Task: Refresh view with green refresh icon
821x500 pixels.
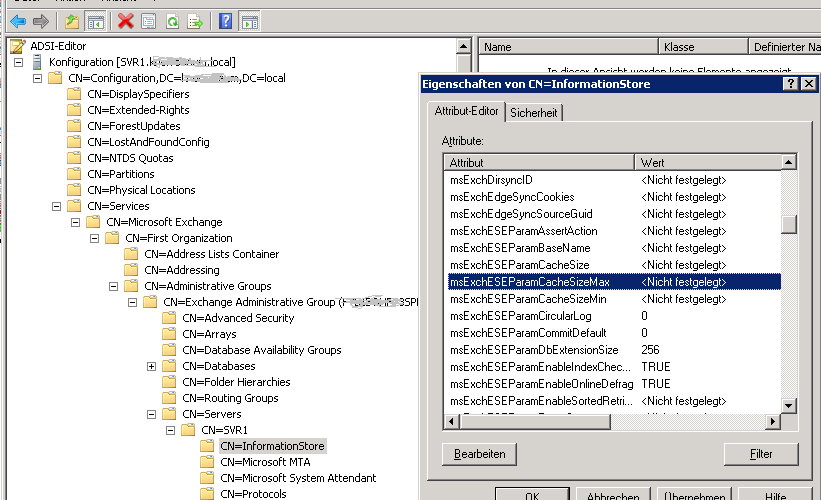Action: [x=172, y=21]
